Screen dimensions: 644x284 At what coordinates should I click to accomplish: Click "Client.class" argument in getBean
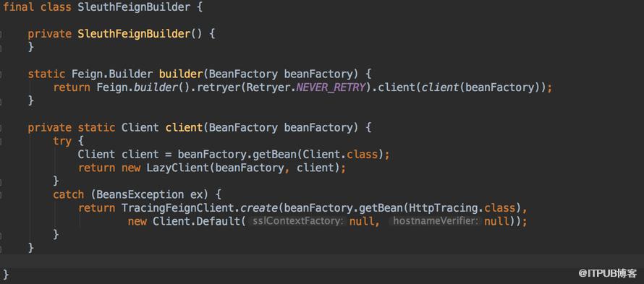(340, 155)
